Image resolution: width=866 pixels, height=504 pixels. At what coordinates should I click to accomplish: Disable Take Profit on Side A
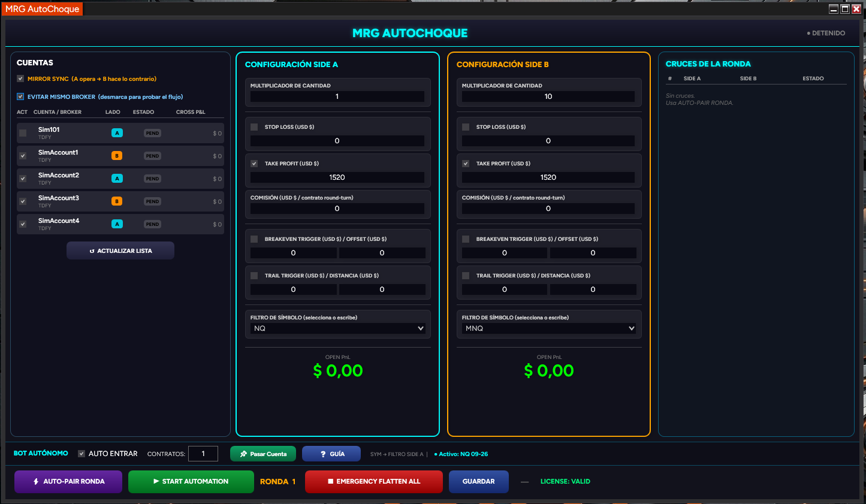coord(254,164)
